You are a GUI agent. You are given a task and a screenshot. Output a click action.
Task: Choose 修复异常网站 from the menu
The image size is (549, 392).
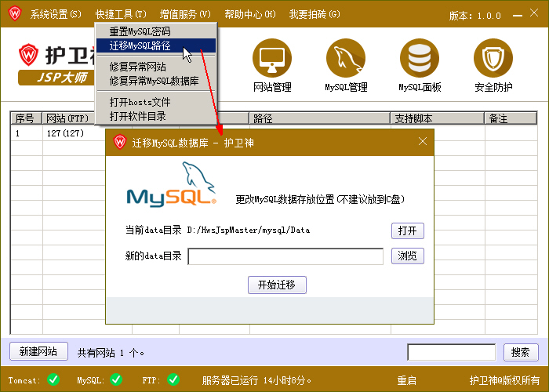coord(156,67)
